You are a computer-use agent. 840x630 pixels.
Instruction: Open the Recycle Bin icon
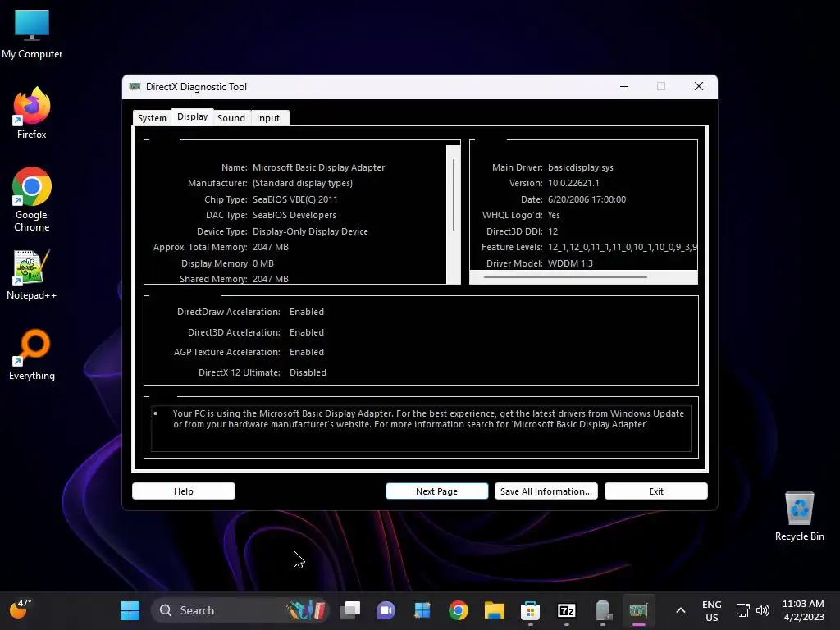point(799,516)
